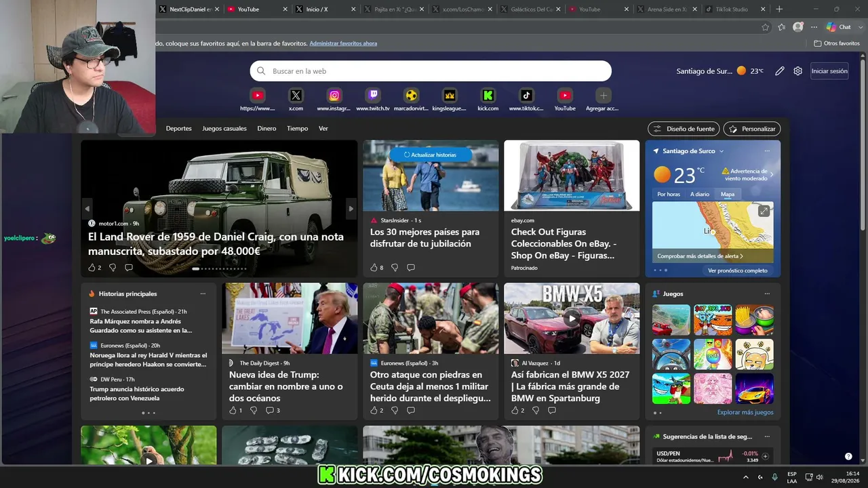Open the Diseño de fuente layout menu
The width and height of the screenshot is (868, 488).
684,129
